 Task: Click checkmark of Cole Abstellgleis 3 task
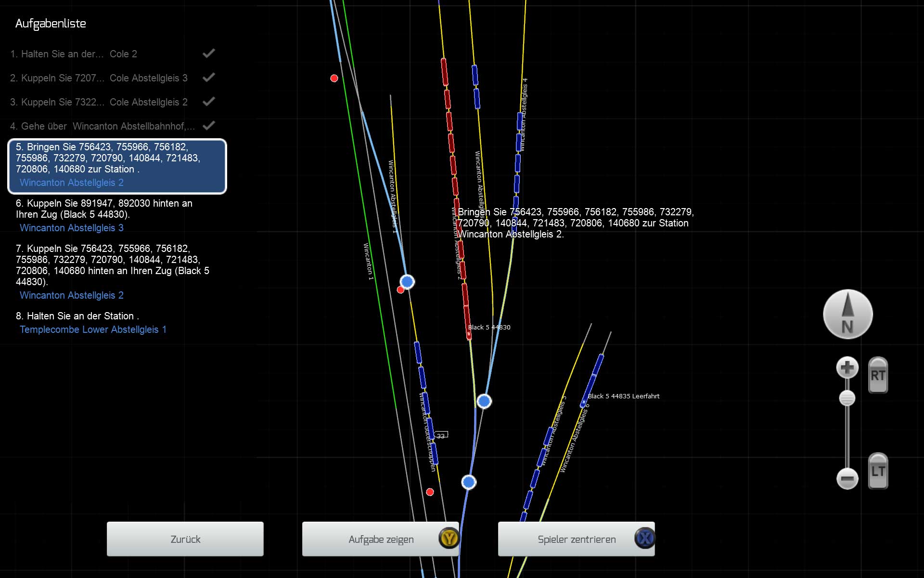[x=208, y=78]
